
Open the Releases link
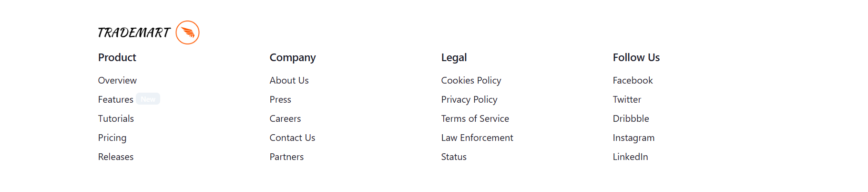tap(116, 157)
